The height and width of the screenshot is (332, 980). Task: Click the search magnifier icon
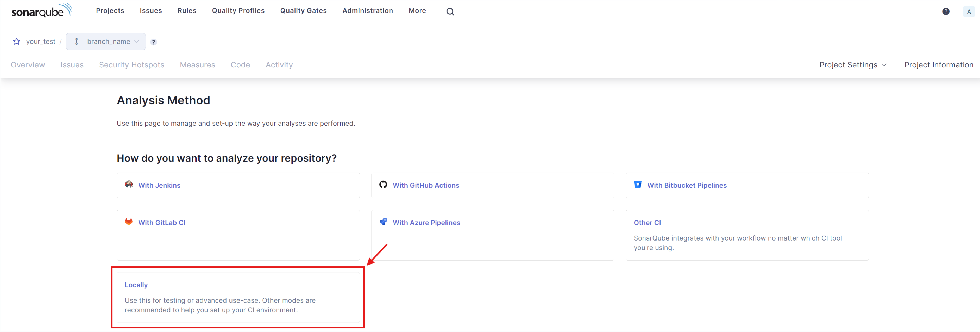(450, 11)
